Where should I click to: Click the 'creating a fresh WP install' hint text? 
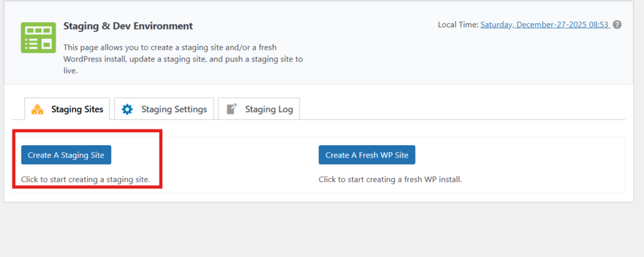tap(390, 180)
